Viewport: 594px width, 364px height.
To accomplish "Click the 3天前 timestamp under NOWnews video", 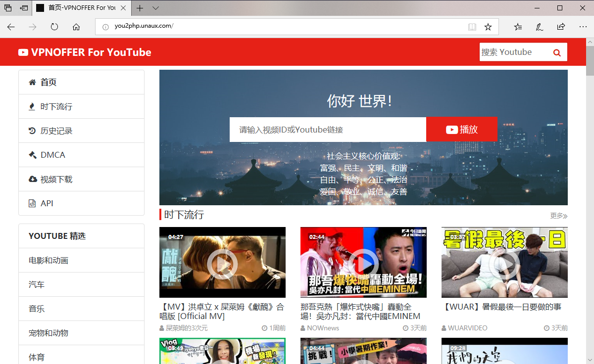I will [x=415, y=328].
